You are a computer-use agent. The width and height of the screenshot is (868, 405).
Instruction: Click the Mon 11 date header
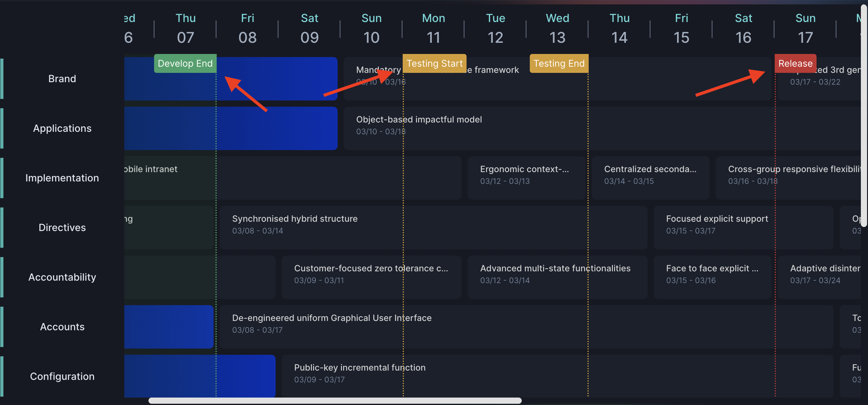(433, 28)
